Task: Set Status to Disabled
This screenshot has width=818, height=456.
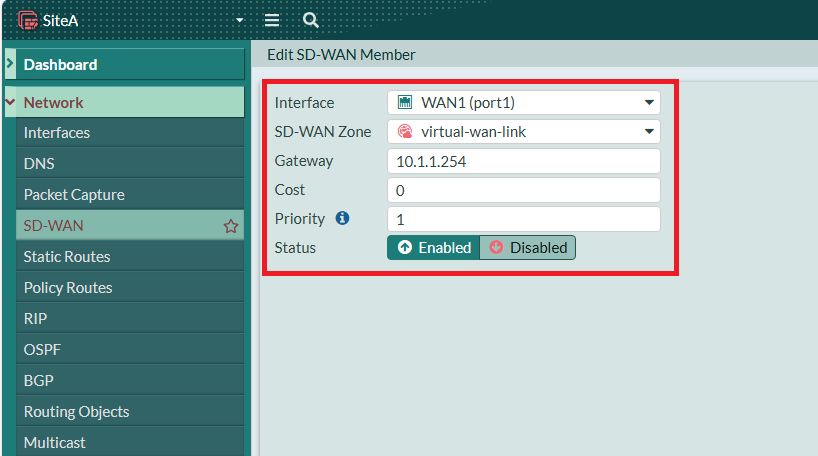Action: (x=527, y=247)
